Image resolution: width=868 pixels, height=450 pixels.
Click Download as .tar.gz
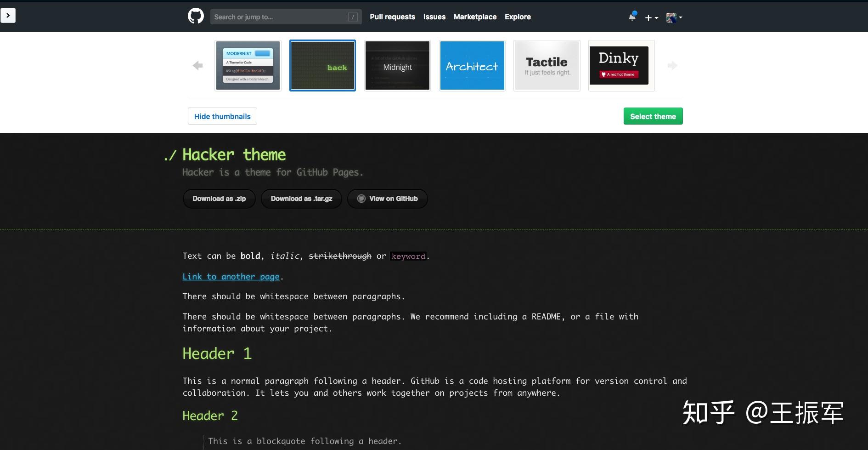click(x=301, y=199)
